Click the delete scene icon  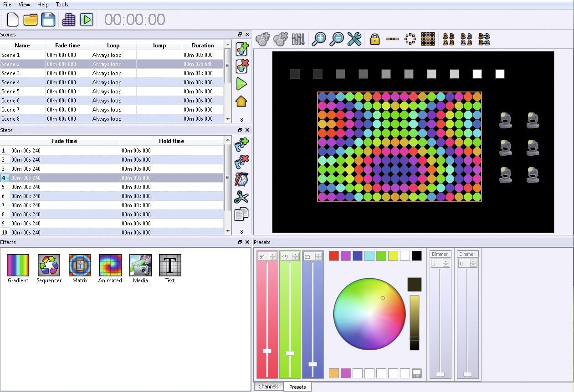(x=241, y=66)
